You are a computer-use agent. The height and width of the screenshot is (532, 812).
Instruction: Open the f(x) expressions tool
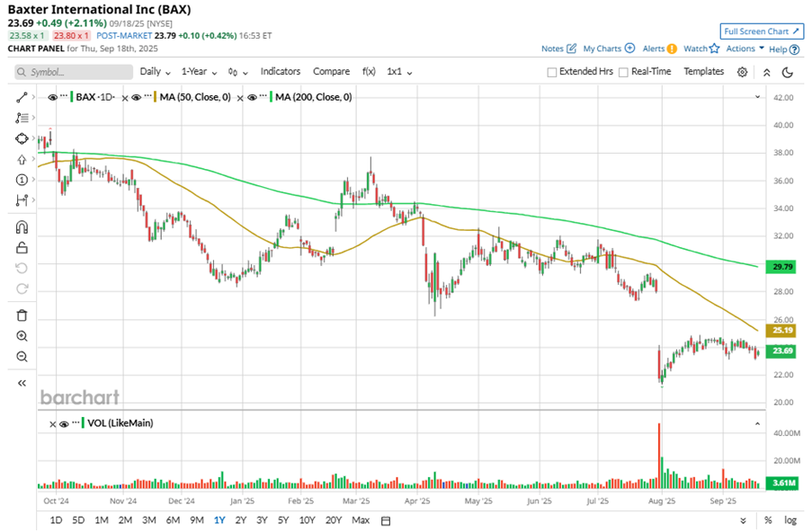coord(369,72)
